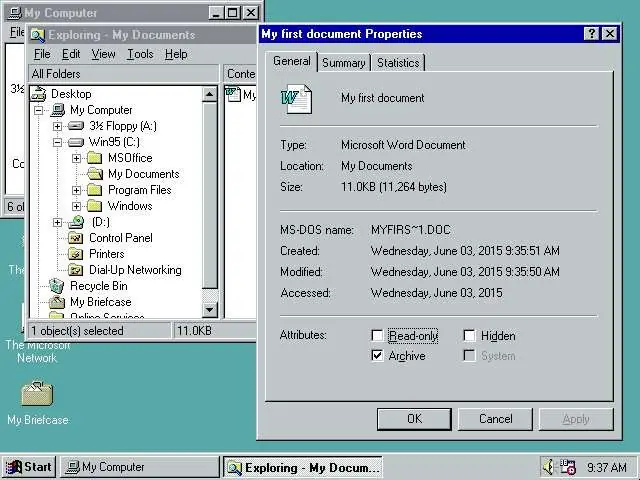Click the MS-DOS name MYFIRS~1.DOC value
Viewport: 640px width, 480px height.
pos(411,230)
